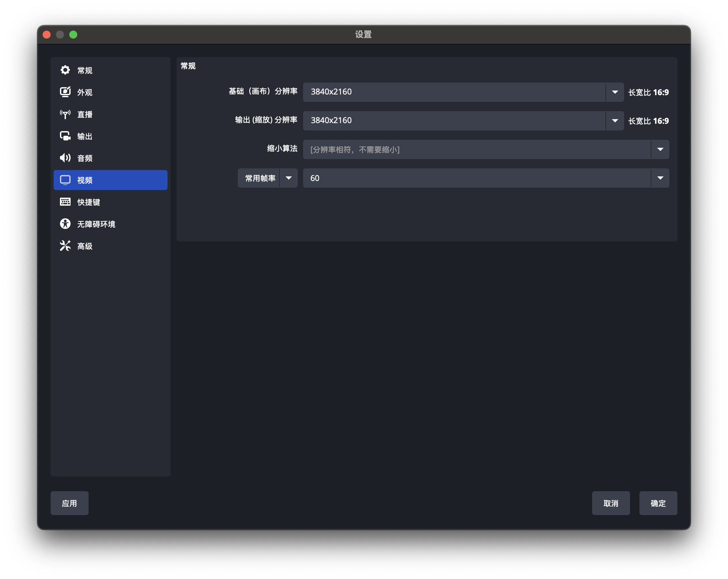Expand the frame rate value dropdown showing 60
The width and height of the screenshot is (728, 579).
pos(660,178)
